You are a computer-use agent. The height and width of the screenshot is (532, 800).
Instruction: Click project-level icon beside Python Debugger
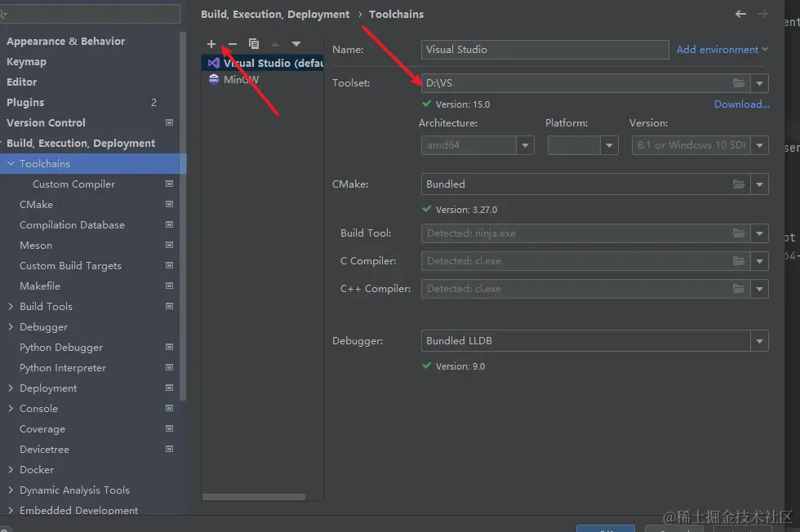pos(170,347)
